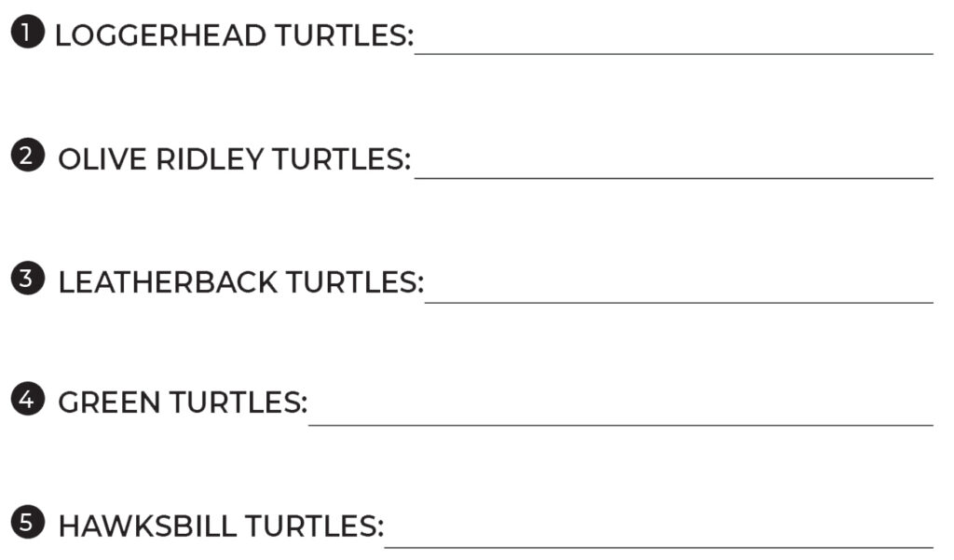Viewport: 954px width, 560px height.
Task: Select the HAWKSBILL TURTLES label text
Action: click(x=221, y=526)
